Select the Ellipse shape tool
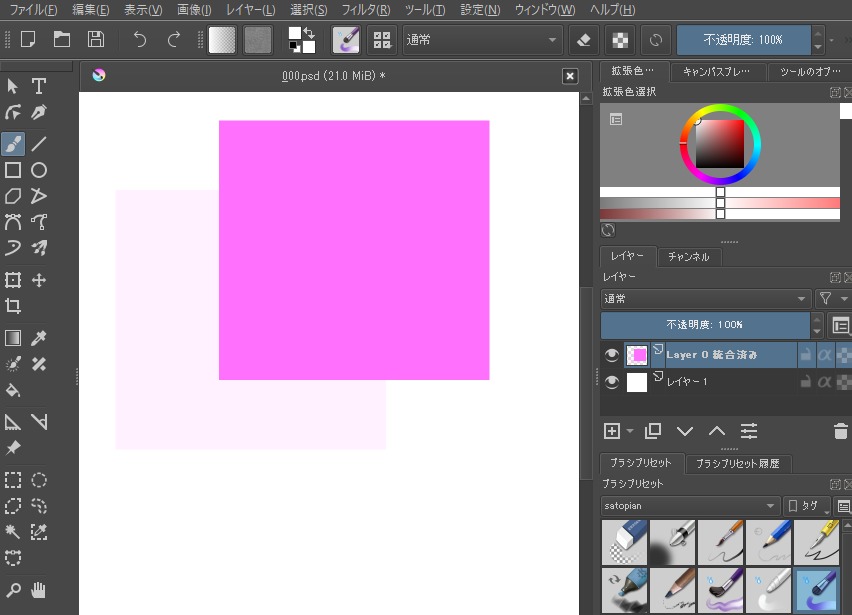852x615 pixels. [x=39, y=170]
